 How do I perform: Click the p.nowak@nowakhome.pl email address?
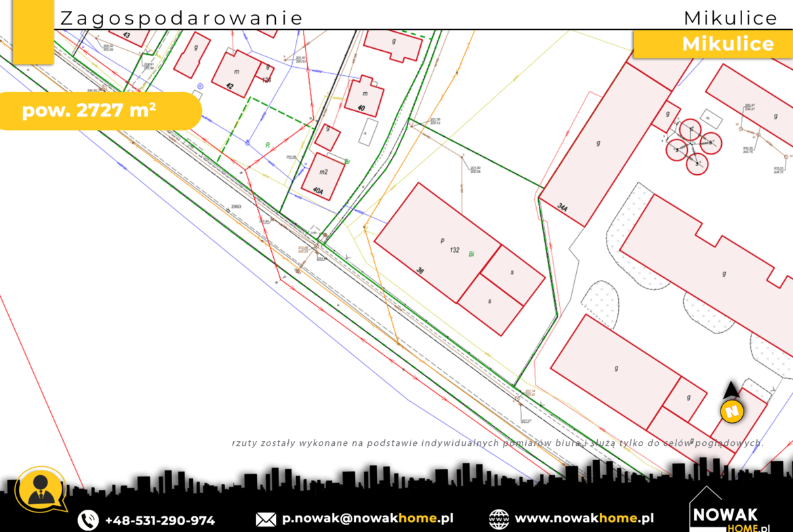(x=367, y=519)
